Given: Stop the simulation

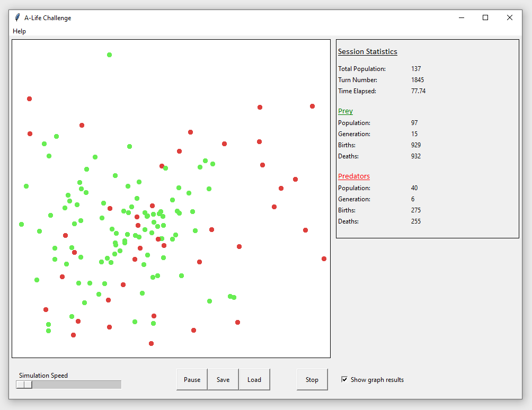Looking at the screenshot, I should pos(312,380).
